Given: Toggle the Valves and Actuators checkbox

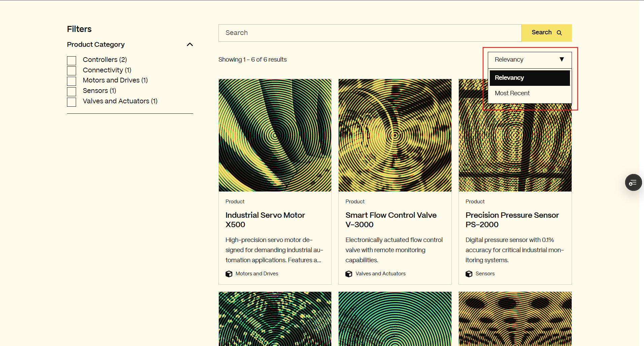Looking at the screenshot, I should click(72, 102).
